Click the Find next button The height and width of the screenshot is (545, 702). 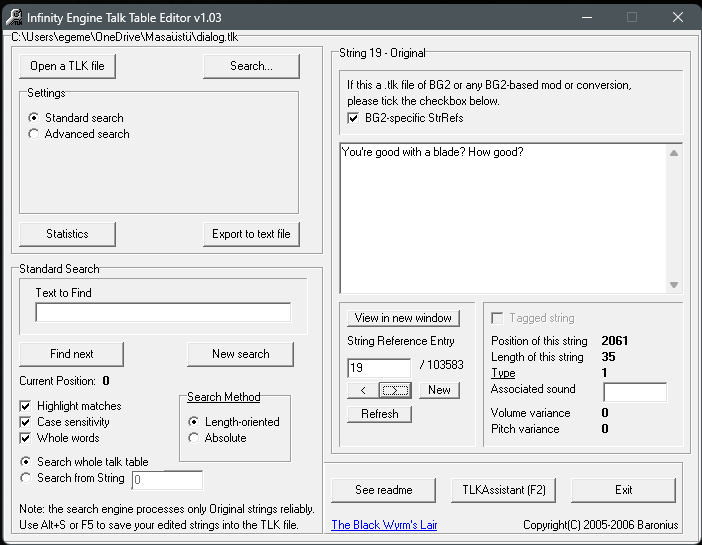click(x=72, y=354)
